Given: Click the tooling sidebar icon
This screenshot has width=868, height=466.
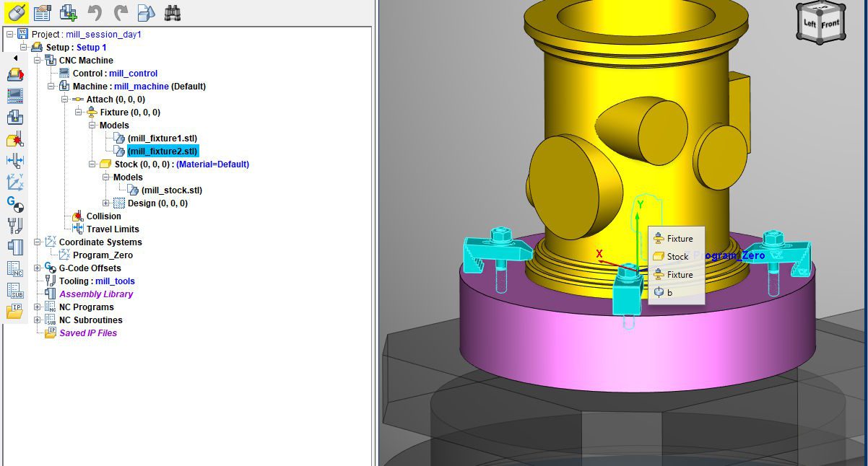Looking at the screenshot, I should [x=15, y=226].
